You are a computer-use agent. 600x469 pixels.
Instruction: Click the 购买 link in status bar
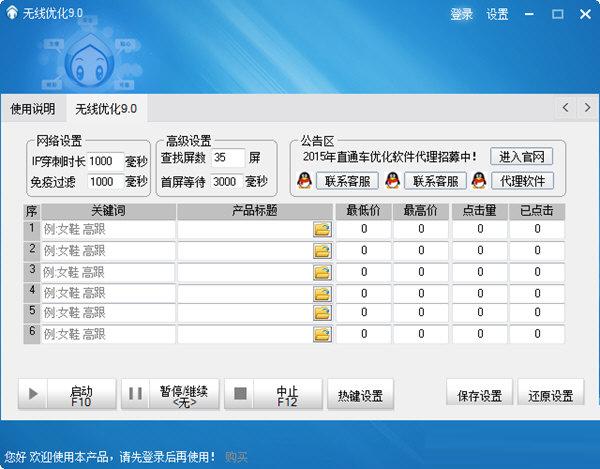point(236,456)
